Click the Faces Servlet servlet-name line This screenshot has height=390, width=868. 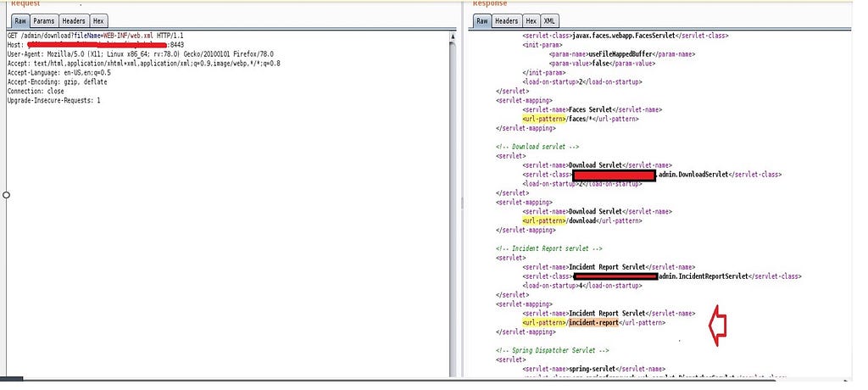(x=592, y=109)
